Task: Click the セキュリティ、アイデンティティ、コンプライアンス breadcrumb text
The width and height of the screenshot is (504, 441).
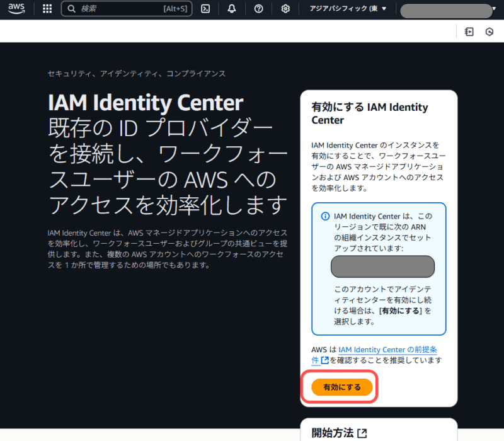Action: (137, 74)
